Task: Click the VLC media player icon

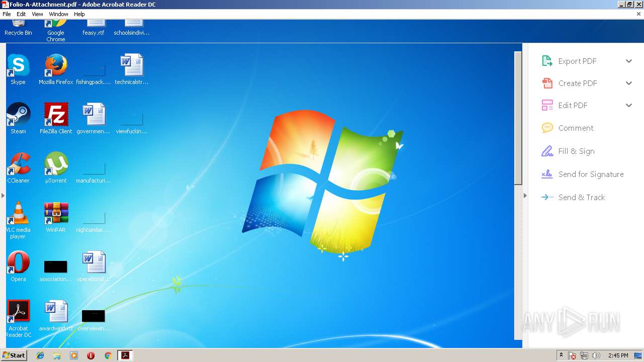Action: (x=18, y=213)
